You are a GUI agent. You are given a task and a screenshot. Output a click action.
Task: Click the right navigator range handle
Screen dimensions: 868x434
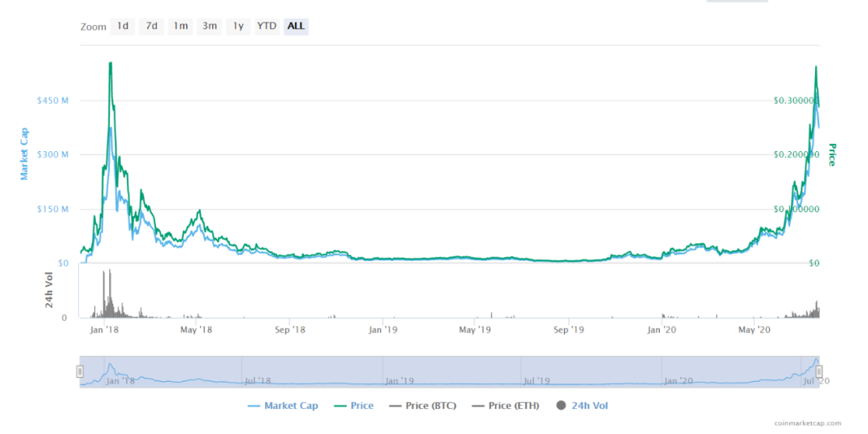(x=819, y=371)
